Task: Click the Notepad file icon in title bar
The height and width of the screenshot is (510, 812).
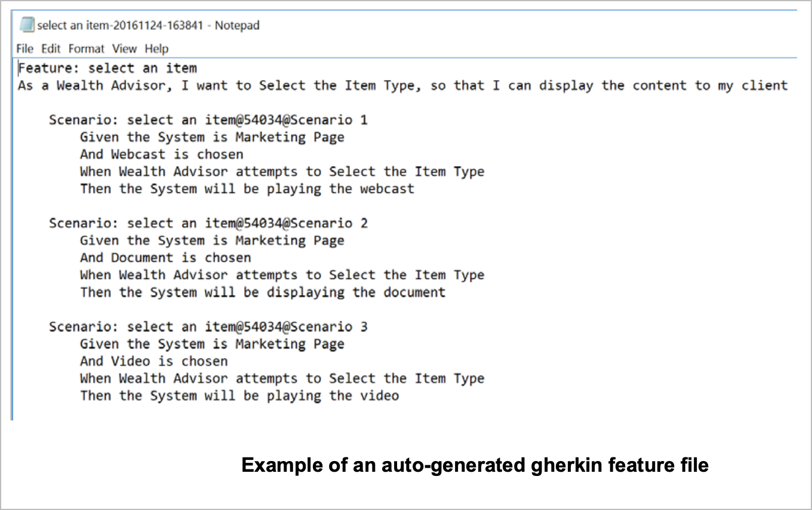Action: point(26,25)
